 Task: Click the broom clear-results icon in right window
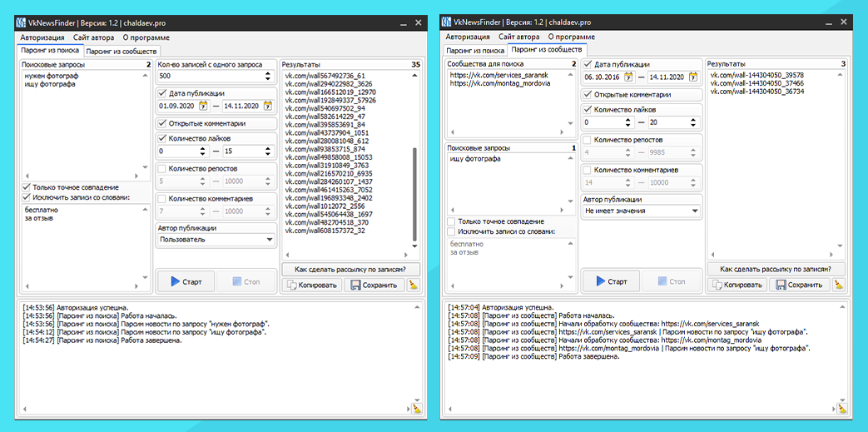pyautogui.click(x=839, y=285)
